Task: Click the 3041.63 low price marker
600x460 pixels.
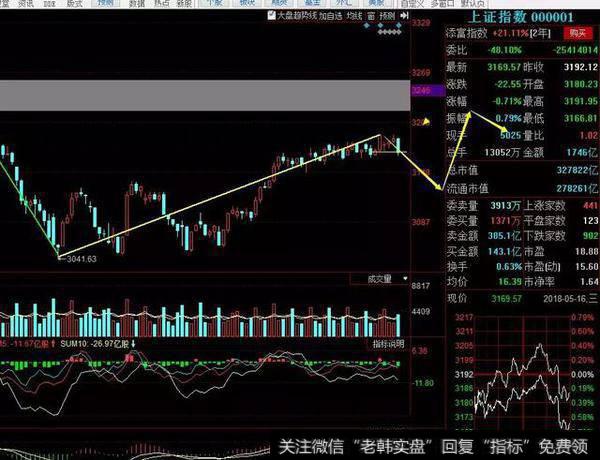Action: click(x=81, y=259)
